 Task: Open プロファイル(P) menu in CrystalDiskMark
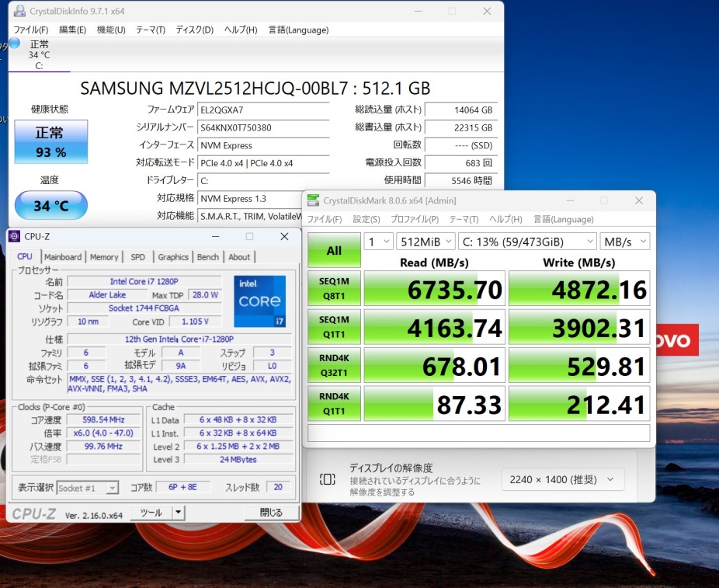(x=415, y=219)
